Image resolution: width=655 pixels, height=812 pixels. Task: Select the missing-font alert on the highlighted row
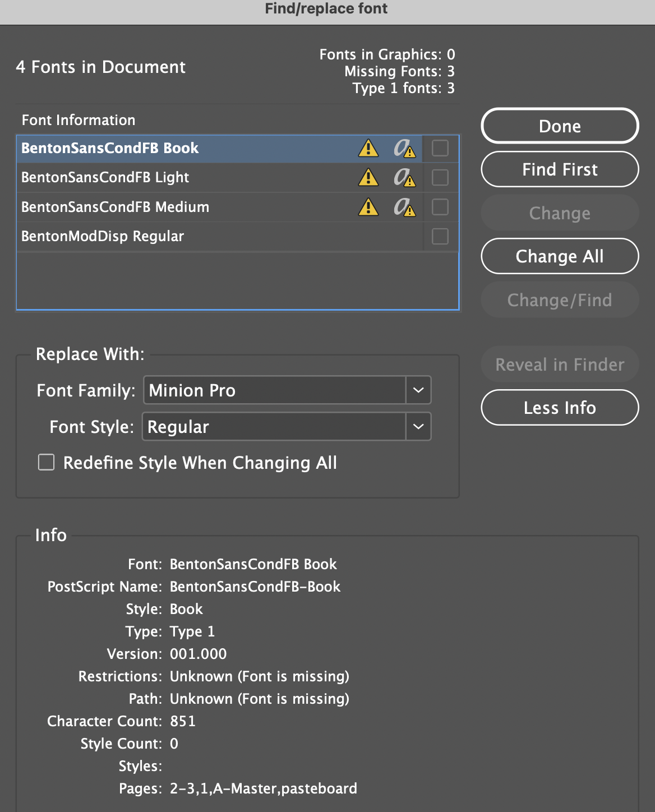click(368, 148)
